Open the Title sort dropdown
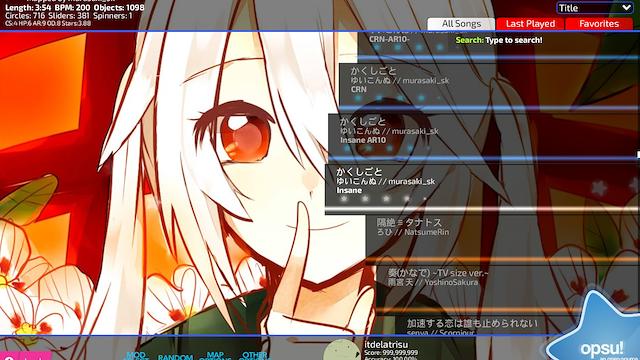The image size is (640, 360). pyautogui.click(x=594, y=8)
